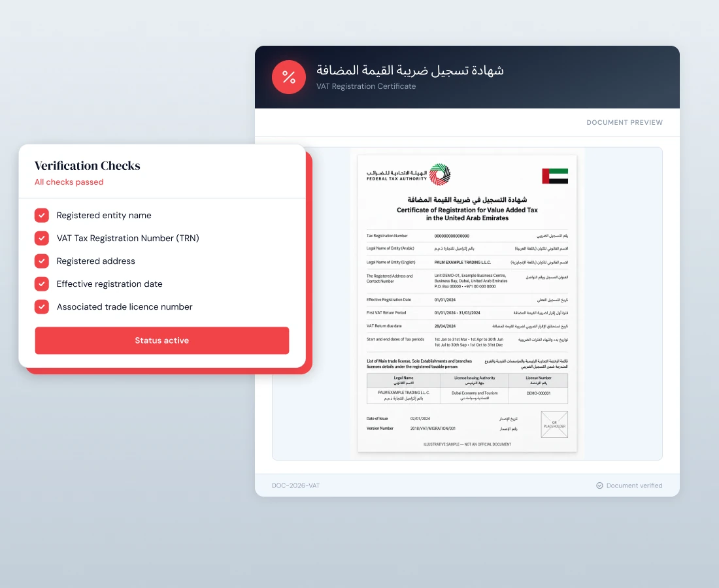Toggle the Associated trade licence number checkbox
This screenshot has height=588, width=719.
coord(42,307)
